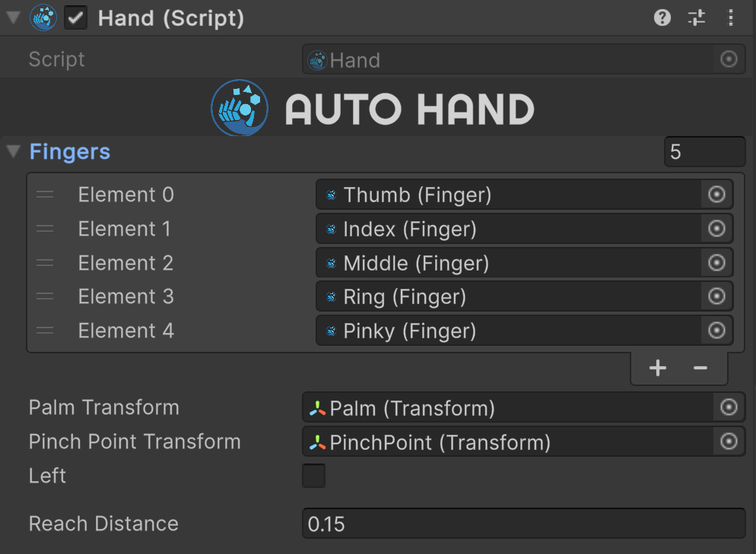Open object picker for Script Hand field
Screen dimensions: 756x554
coord(729,59)
